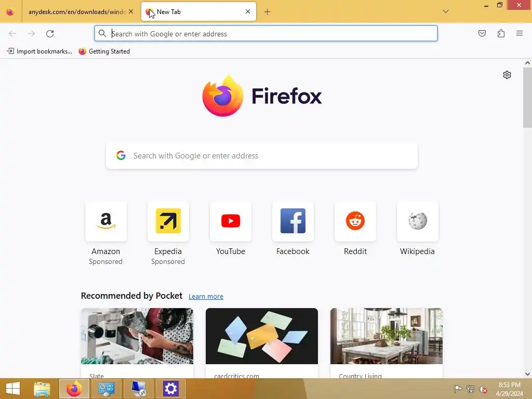Open the cardcritics.com story thumbnail
Screen dimensions: 532x399
pos(262,336)
